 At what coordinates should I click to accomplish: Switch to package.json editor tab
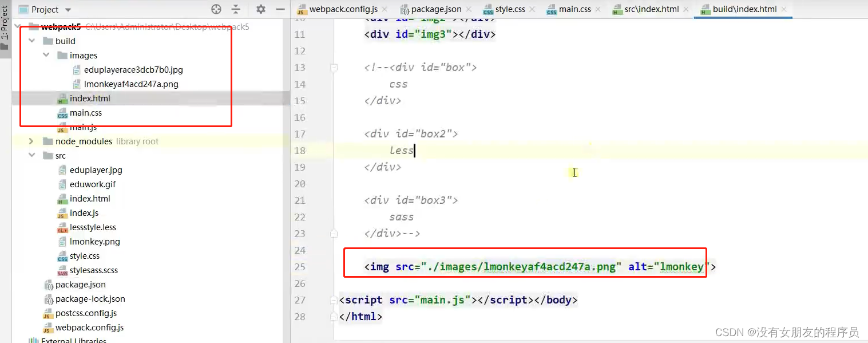point(437,9)
